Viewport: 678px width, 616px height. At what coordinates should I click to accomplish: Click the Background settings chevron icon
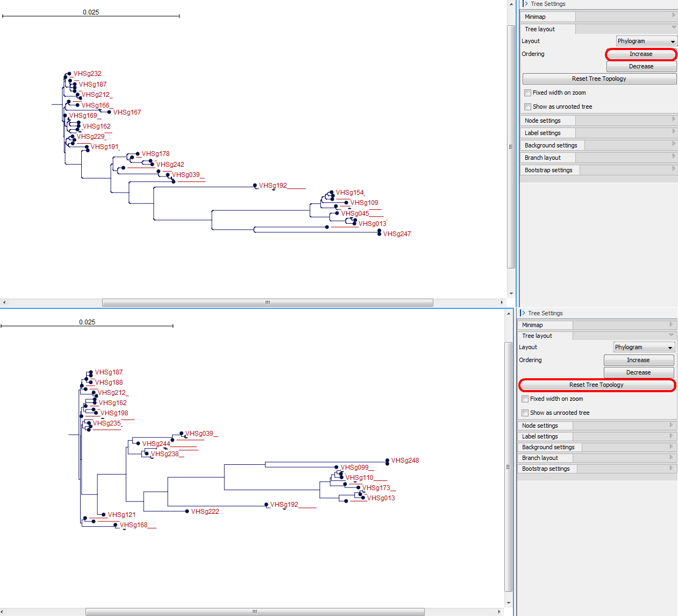(x=673, y=144)
